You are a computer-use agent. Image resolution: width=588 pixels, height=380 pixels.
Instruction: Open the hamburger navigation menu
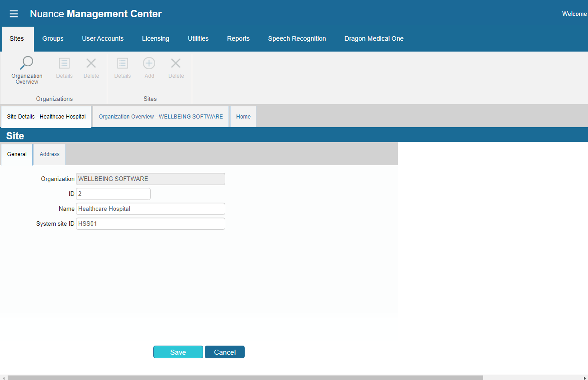14,14
